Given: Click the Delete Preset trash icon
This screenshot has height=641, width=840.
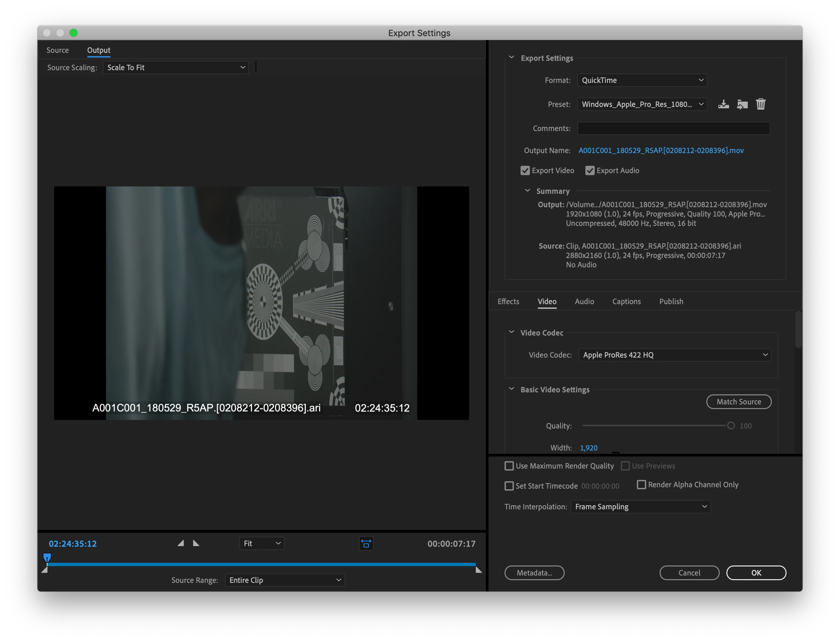Looking at the screenshot, I should (x=761, y=104).
